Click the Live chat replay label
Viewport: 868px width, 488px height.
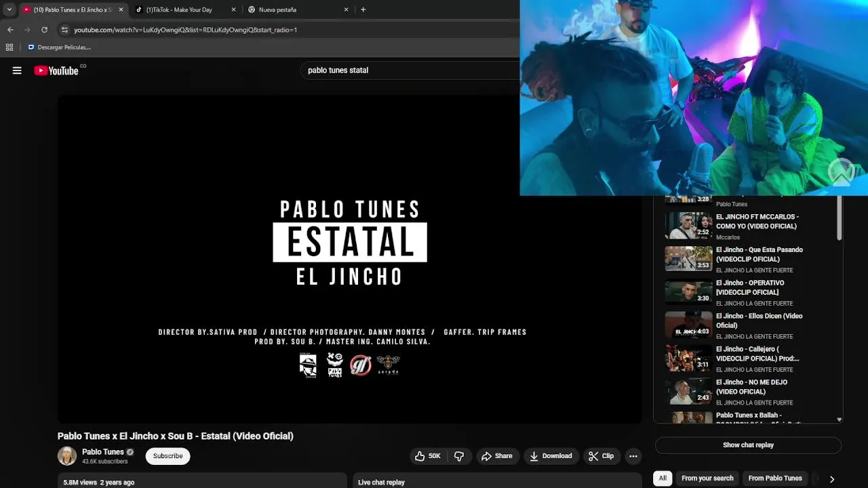[381, 483]
